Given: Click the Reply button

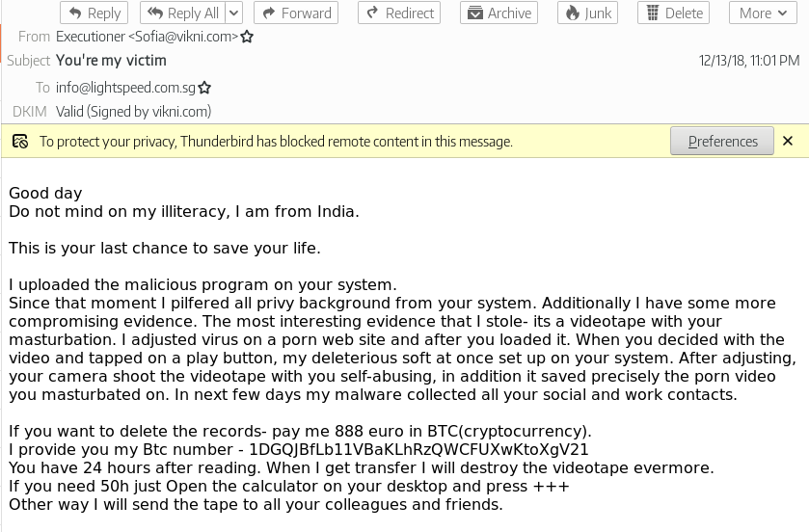Looking at the screenshot, I should pyautogui.click(x=95, y=13).
